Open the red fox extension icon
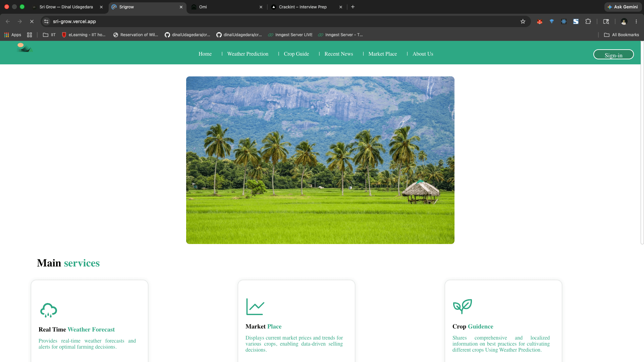The height and width of the screenshot is (362, 644). pyautogui.click(x=539, y=21)
